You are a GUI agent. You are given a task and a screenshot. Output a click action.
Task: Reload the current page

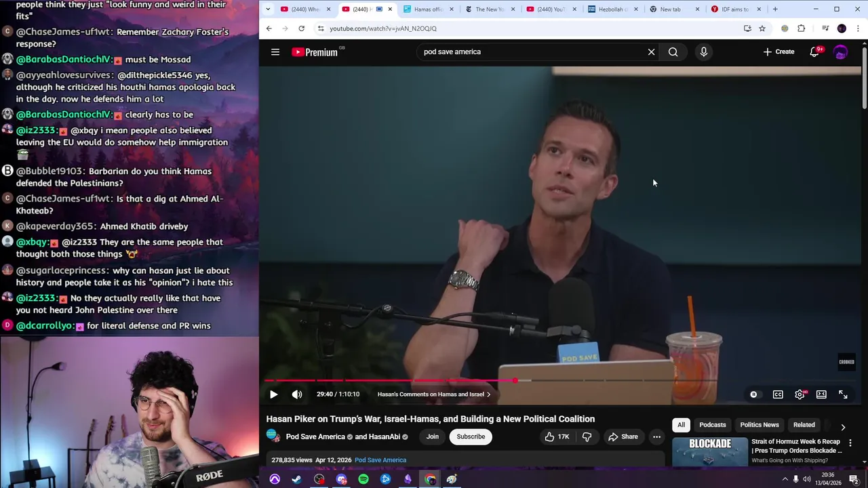(x=302, y=28)
